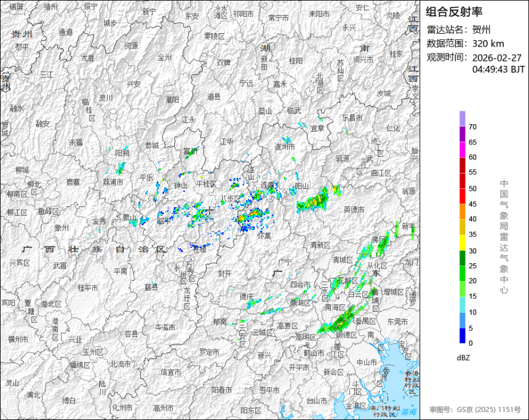Screen dimensions: 529x420
Task: Click the 资兴市 city label
Action: [363, 60]
